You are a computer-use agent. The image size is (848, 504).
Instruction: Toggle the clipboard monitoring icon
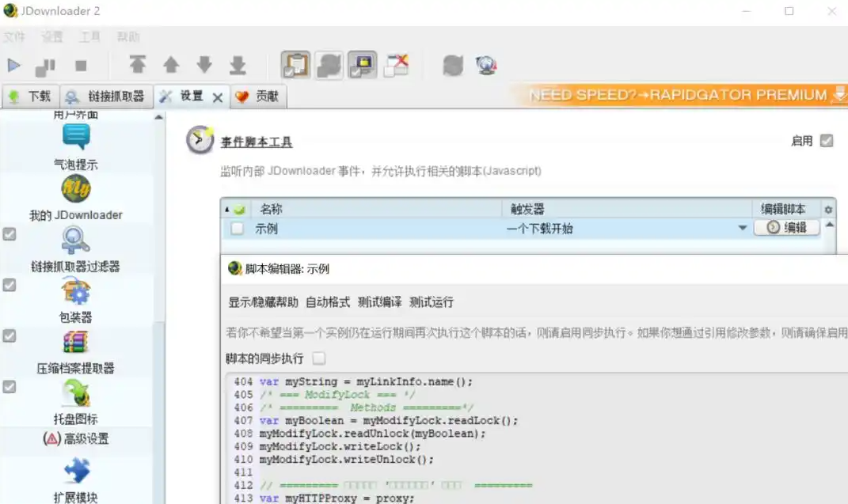[x=296, y=65]
